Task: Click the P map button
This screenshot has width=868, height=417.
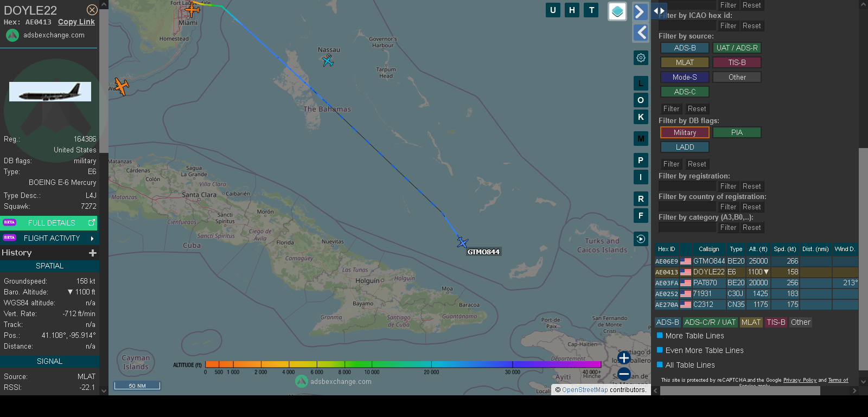Action: pos(641,161)
